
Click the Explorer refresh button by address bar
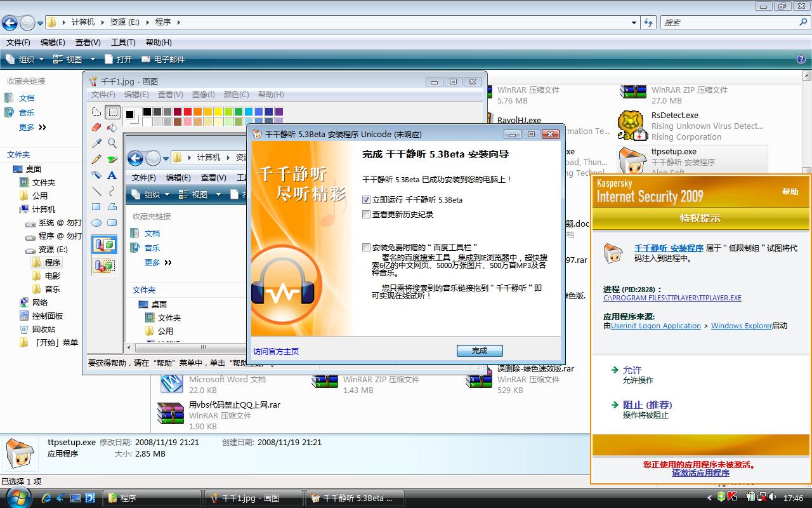click(x=648, y=22)
